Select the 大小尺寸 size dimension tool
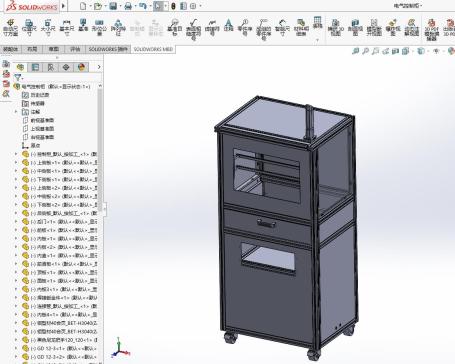This screenshot has width=455, height=364. (48, 28)
